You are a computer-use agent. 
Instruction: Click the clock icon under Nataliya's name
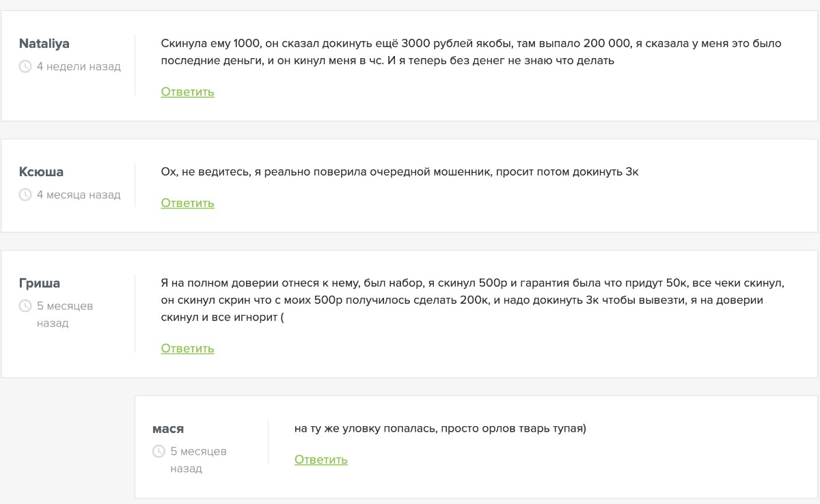pos(25,67)
